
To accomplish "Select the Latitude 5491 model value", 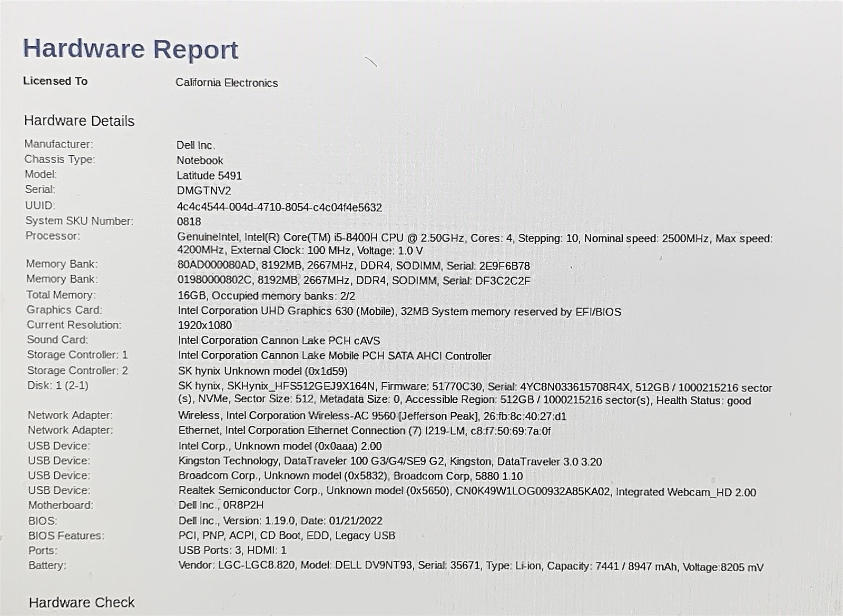I will click(x=209, y=175).
